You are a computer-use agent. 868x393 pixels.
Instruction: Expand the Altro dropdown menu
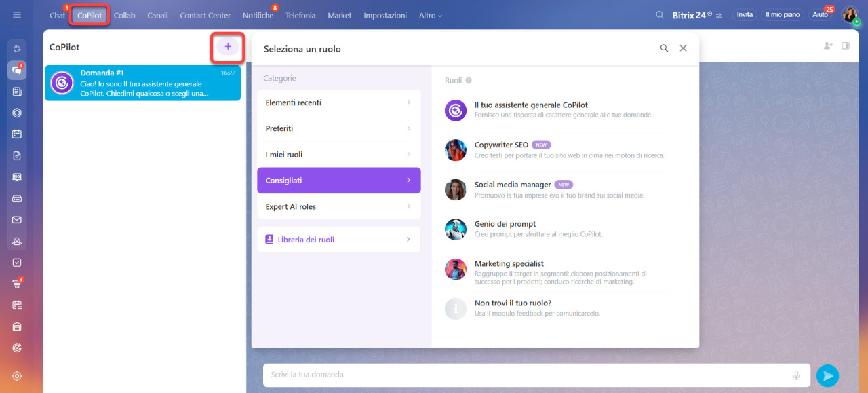(x=431, y=15)
